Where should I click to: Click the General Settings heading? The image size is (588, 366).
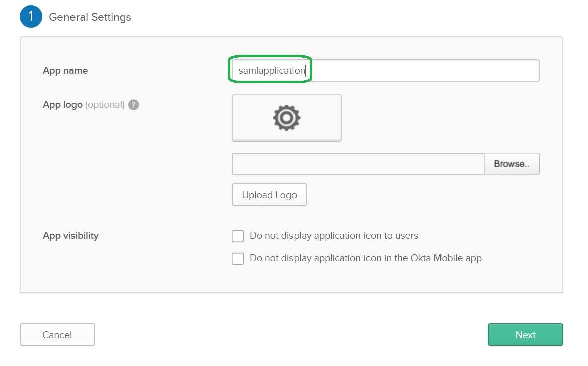tap(90, 17)
